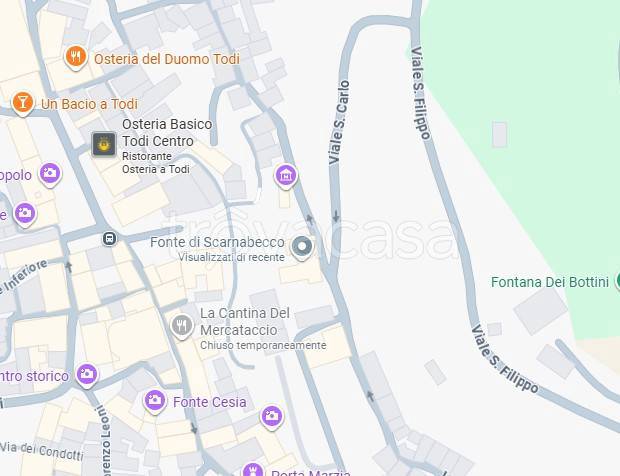Viewport: 620px width, 476px height.
Task: Open the Osteria del Duomo Todi restaurant pin
Action: point(76,58)
